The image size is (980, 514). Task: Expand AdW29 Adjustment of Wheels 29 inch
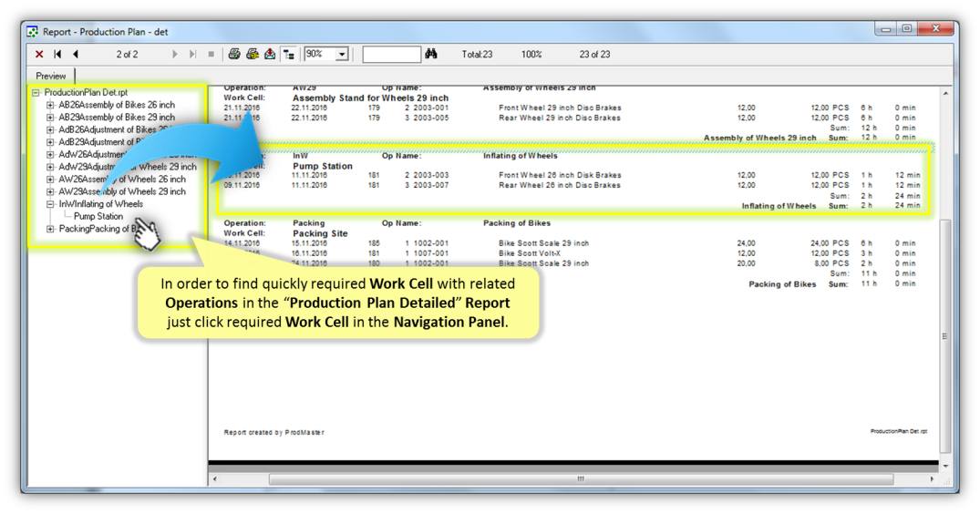pos(50,167)
